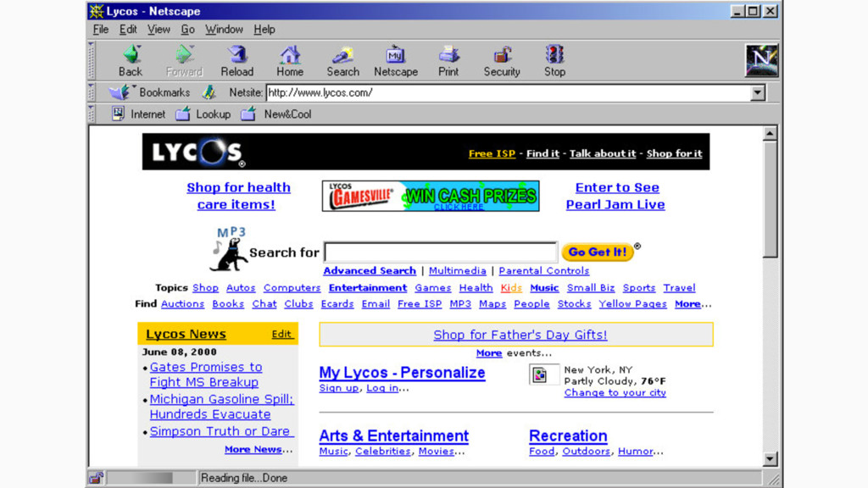868x488 pixels.
Task: Click the Free ISP header link
Action: [x=492, y=153]
